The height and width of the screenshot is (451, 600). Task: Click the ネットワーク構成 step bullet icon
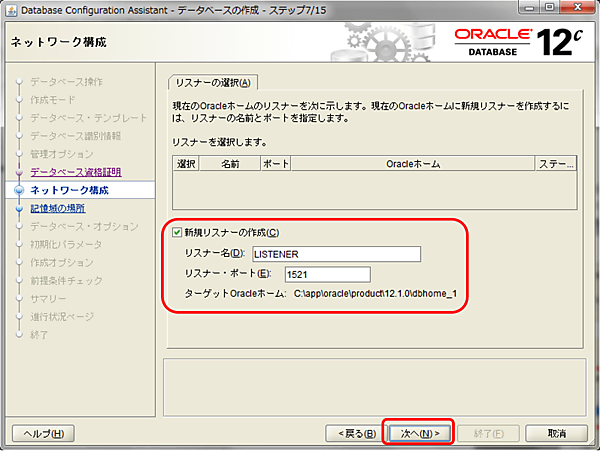[19, 190]
